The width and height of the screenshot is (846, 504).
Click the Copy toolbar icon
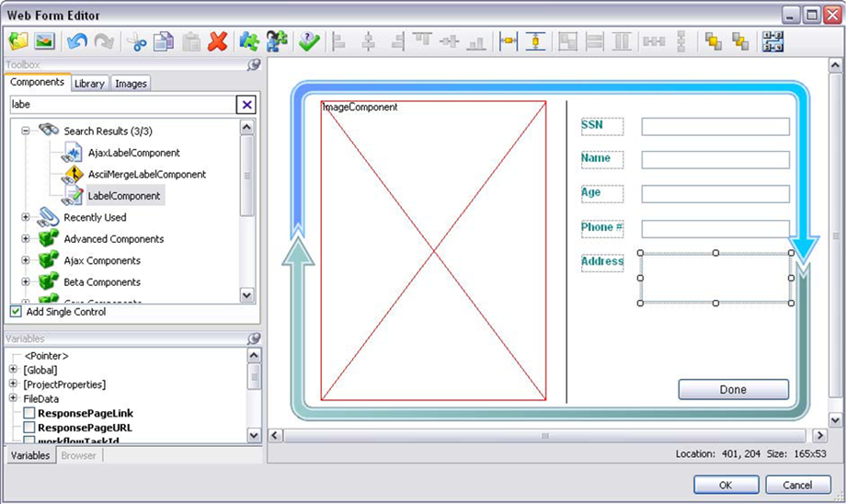coord(164,41)
